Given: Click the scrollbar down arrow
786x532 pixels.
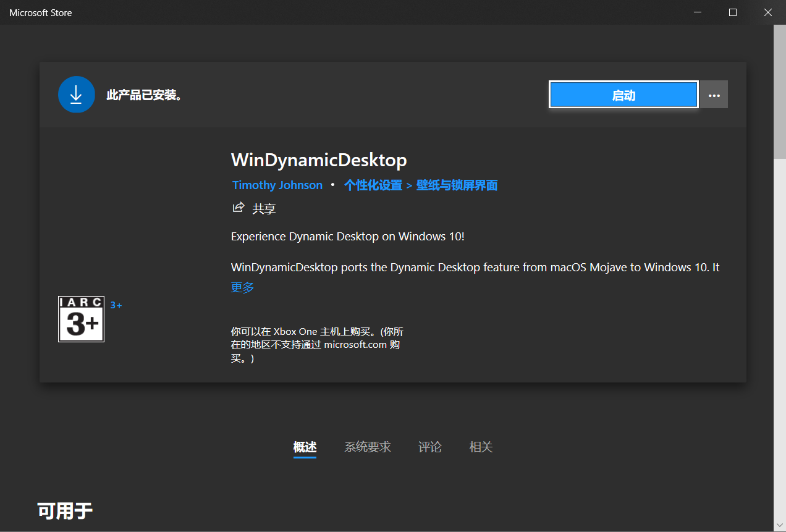Looking at the screenshot, I should click(x=780, y=526).
